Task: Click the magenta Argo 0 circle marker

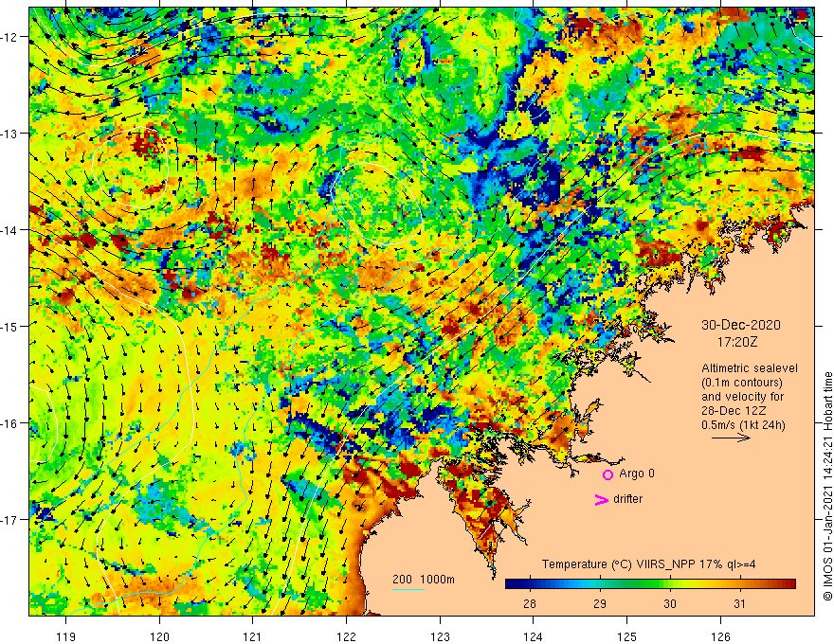Action: pyautogui.click(x=607, y=474)
